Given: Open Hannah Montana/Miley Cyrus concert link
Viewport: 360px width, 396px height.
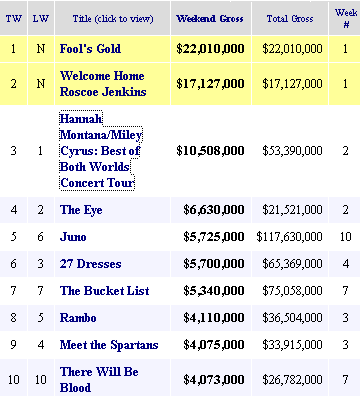Looking at the screenshot, I should tap(101, 151).
